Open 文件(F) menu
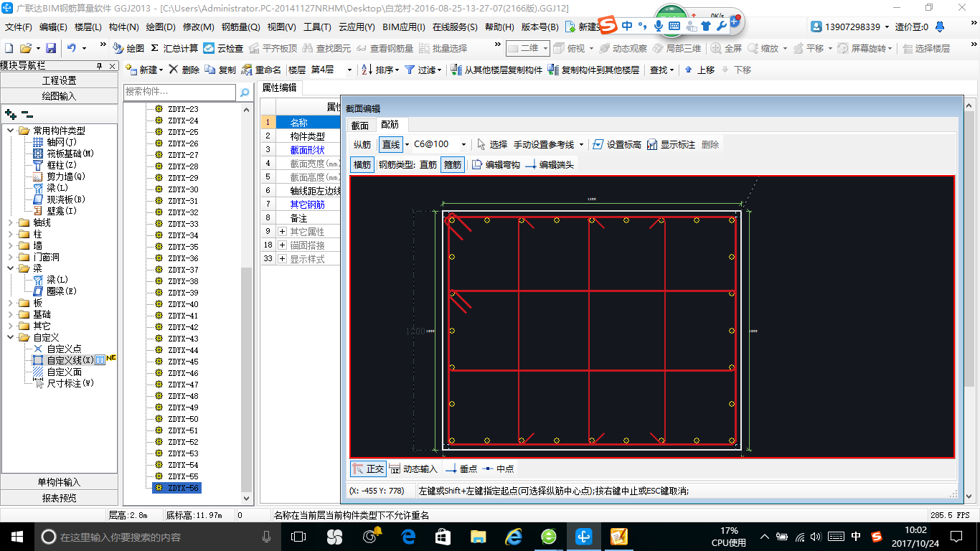980x551 pixels. pyautogui.click(x=19, y=27)
